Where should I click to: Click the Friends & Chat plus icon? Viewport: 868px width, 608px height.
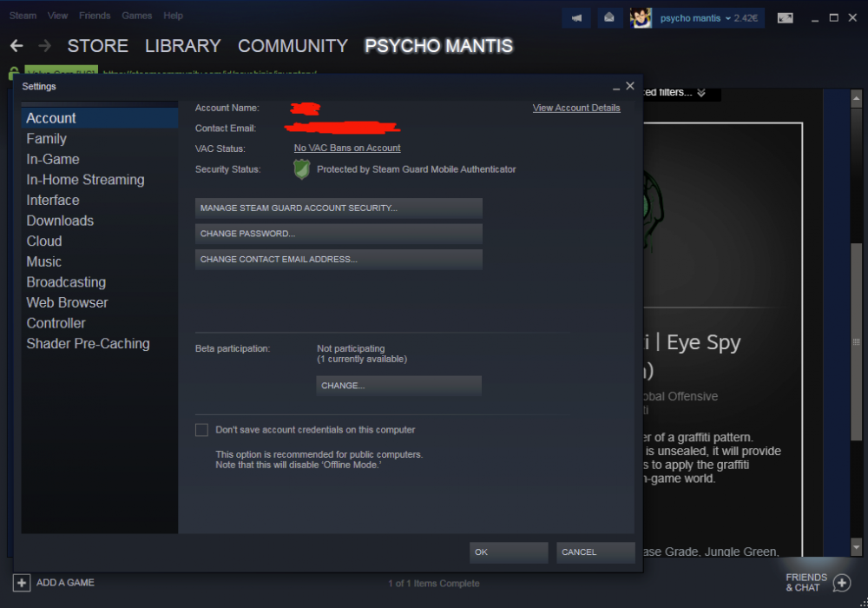[x=842, y=583]
